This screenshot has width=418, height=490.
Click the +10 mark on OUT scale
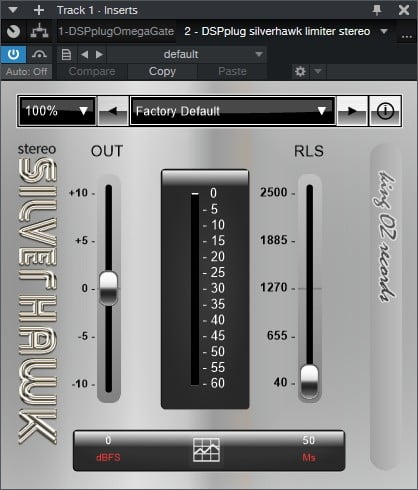click(x=79, y=193)
